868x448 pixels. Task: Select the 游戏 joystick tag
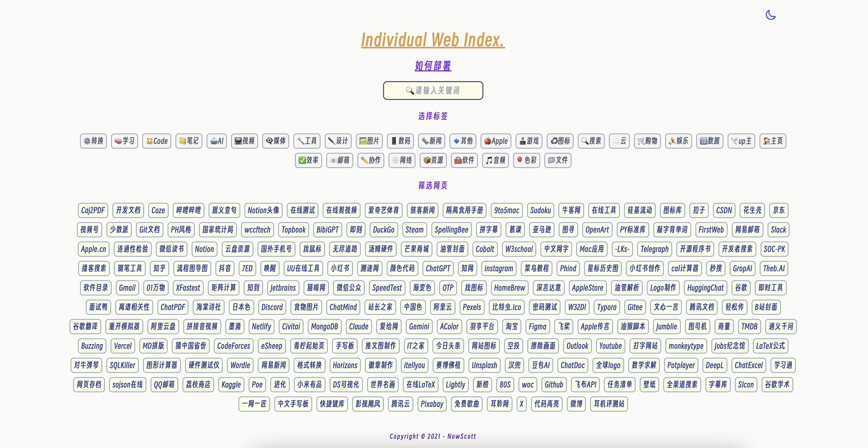[529, 141]
